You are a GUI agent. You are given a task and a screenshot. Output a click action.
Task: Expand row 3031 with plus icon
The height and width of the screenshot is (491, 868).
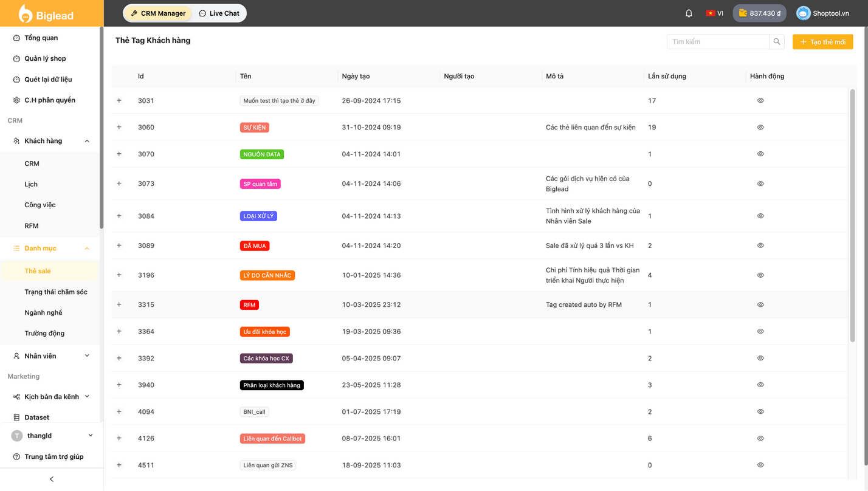119,101
